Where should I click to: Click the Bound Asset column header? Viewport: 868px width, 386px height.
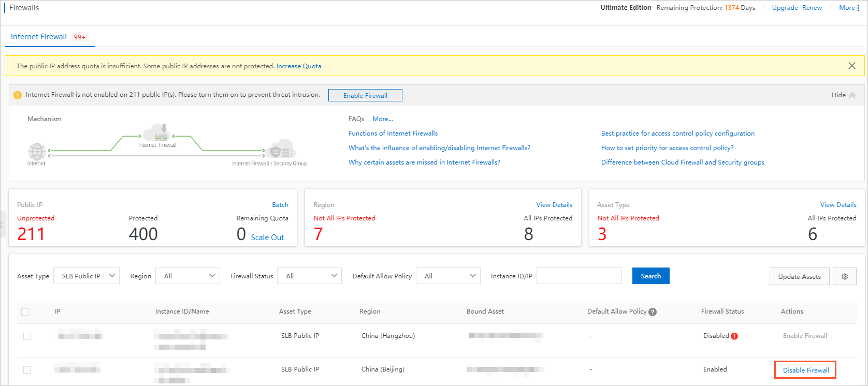pyautogui.click(x=485, y=311)
